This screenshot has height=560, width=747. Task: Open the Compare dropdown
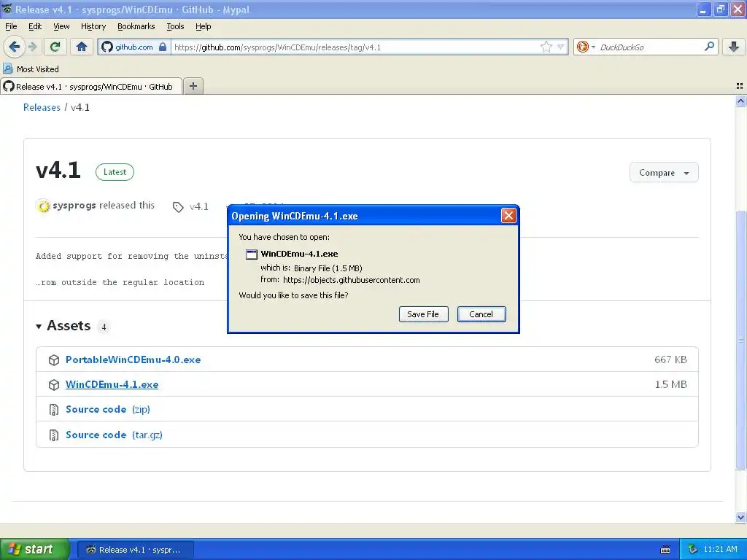click(x=664, y=172)
